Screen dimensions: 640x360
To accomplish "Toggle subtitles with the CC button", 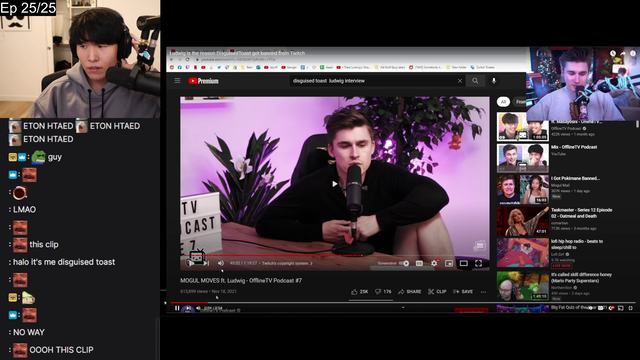I will [419, 263].
